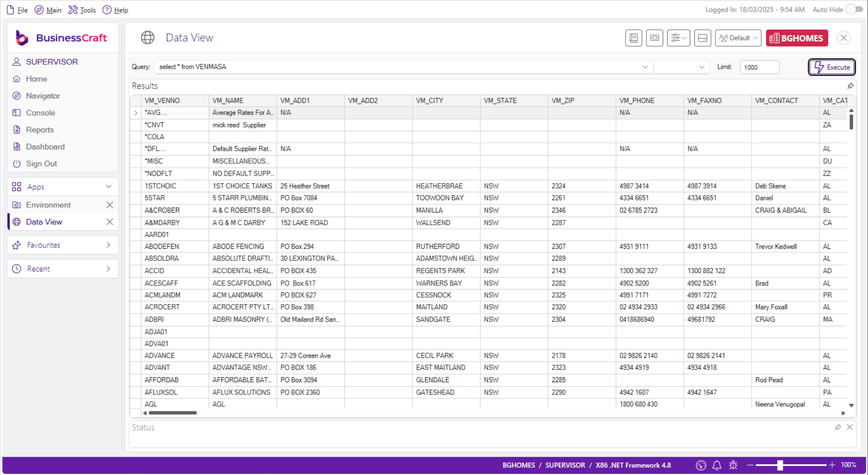868x475 pixels.
Task: Select the ABODE FENCING name cell
Action: (x=242, y=247)
